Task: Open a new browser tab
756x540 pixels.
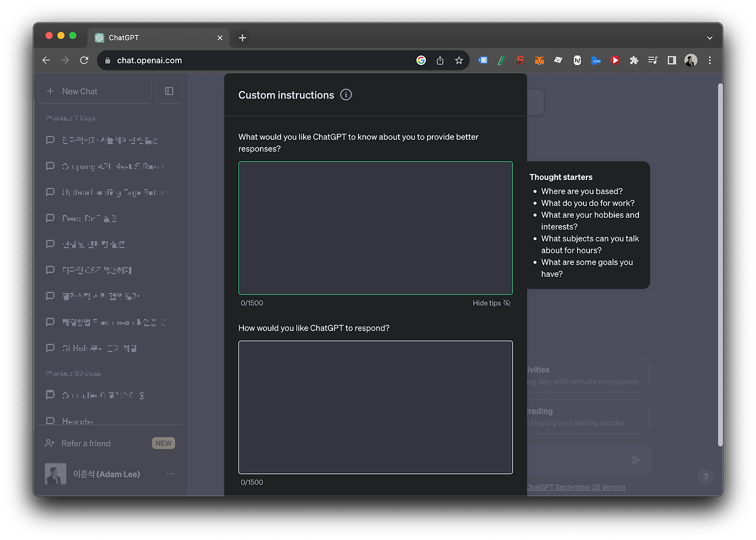Action: click(242, 38)
